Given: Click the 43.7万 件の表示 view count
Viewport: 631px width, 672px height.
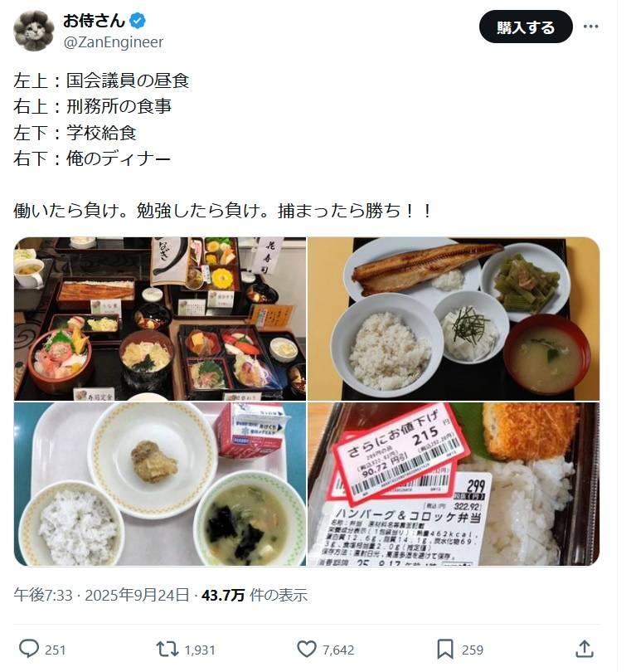Looking at the screenshot, I should tap(255, 595).
